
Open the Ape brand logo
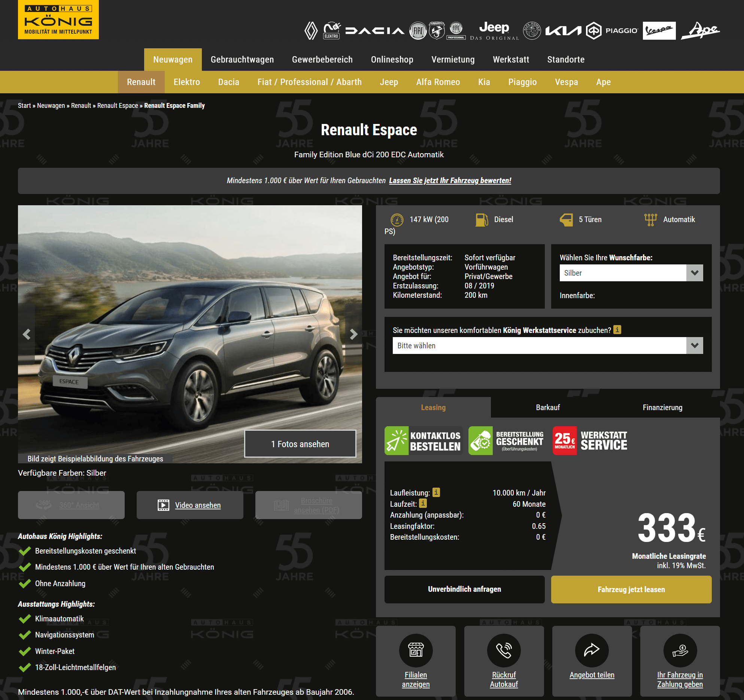(x=700, y=31)
